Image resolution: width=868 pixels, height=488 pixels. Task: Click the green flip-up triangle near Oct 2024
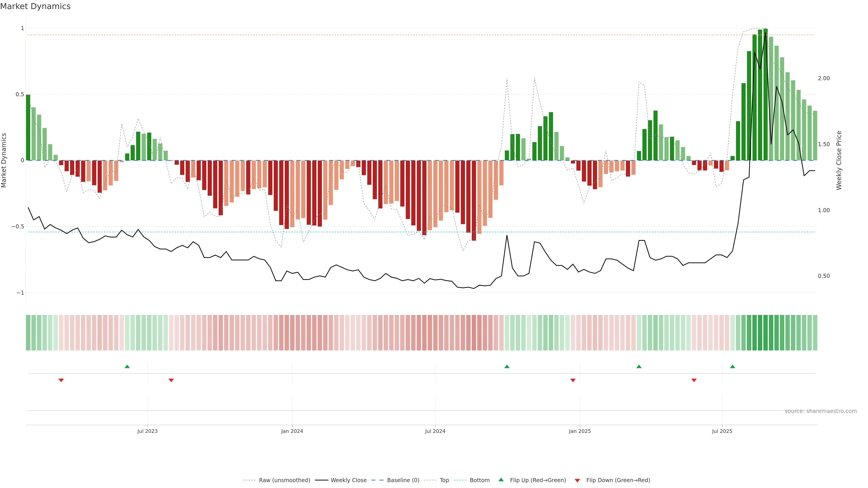[507, 366]
